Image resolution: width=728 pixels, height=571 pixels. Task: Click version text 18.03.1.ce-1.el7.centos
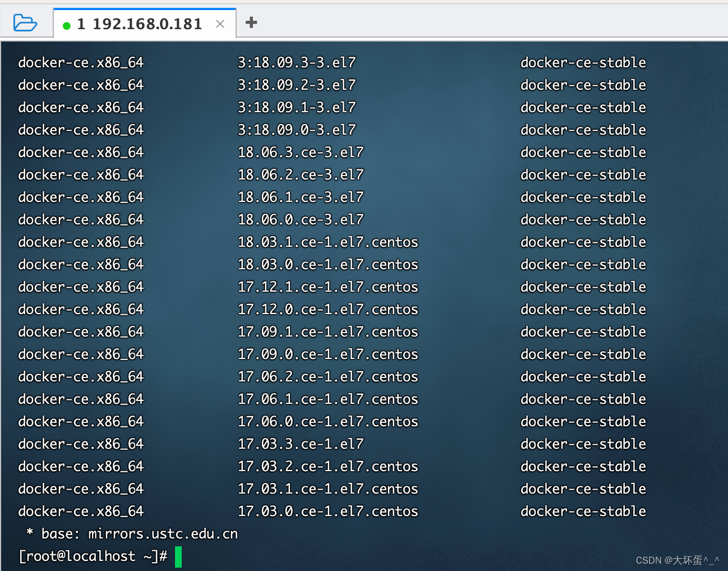tap(328, 242)
